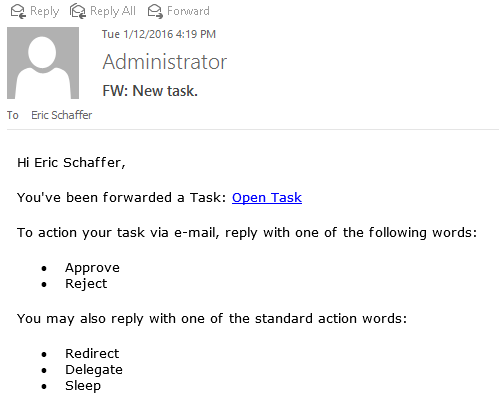This screenshot has width=499, height=406.
Task: Click the To label beside the recipient
Action: point(13,115)
